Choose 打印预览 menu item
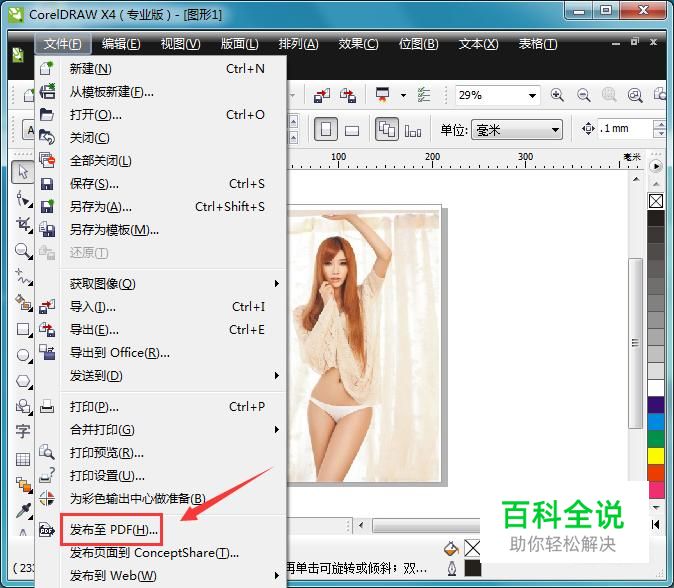Viewport: 674px width, 588px height. tap(161, 453)
